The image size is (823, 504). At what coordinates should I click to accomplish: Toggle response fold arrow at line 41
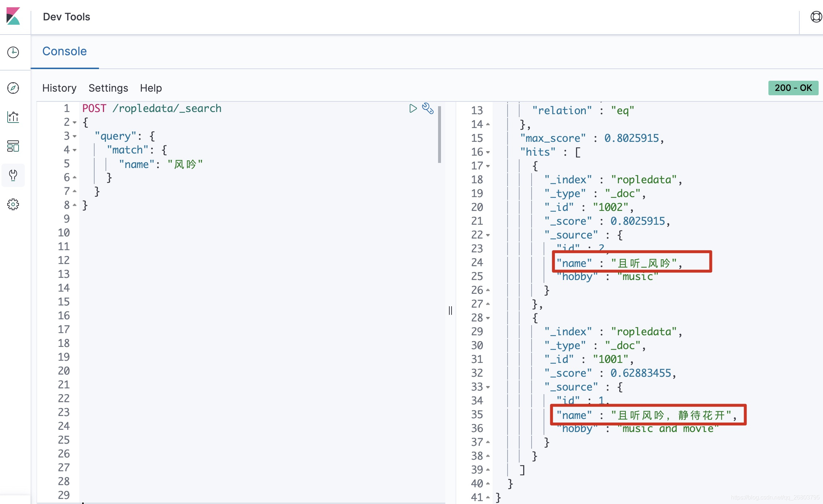point(488,497)
